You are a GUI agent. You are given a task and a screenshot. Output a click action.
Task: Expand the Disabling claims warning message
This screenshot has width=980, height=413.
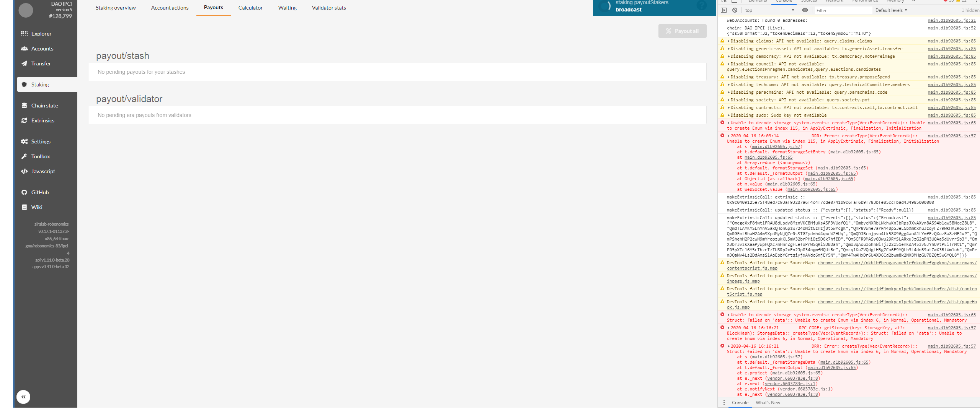click(728, 41)
